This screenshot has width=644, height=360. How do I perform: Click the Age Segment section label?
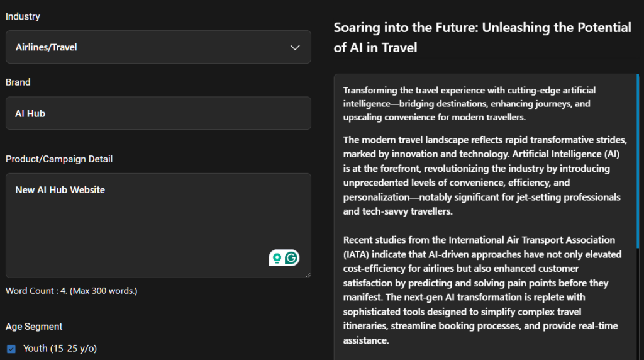pos(34,326)
